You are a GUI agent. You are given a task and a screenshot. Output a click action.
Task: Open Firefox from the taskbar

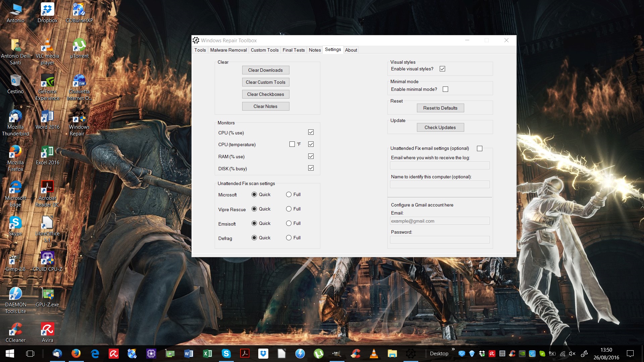pyautogui.click(x=76, y=353)
